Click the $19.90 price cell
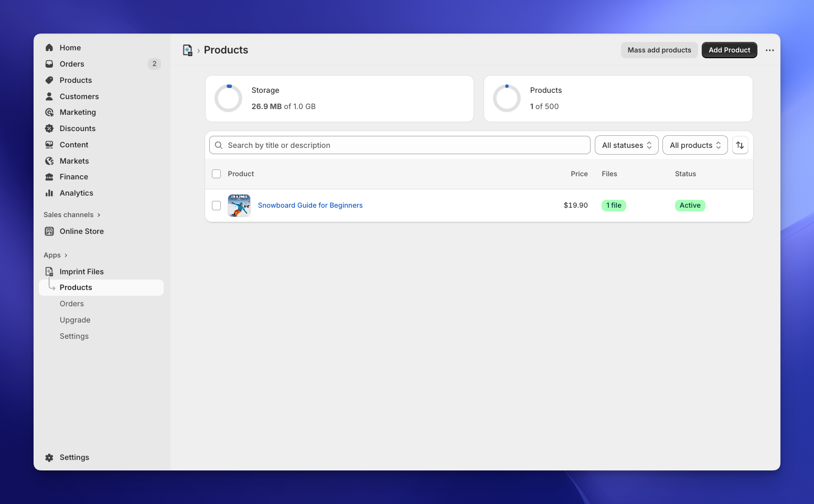 [x=576, y=206]
